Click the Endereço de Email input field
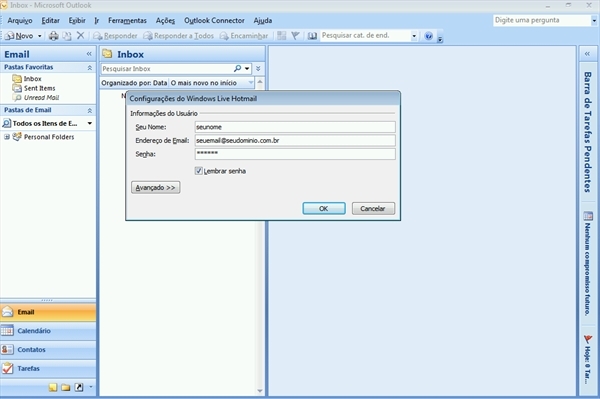Image resolution: width=600 pixels, height=399 pixels. point(295,140)
